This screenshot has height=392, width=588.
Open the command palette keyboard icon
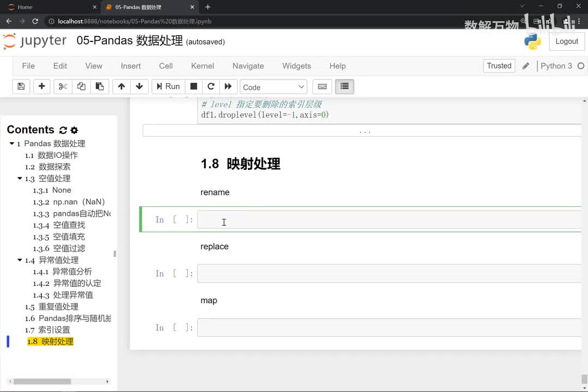[322, 87]
